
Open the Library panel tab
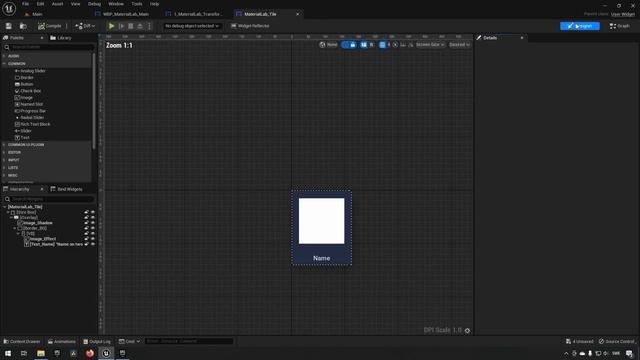tap(61, 38)
